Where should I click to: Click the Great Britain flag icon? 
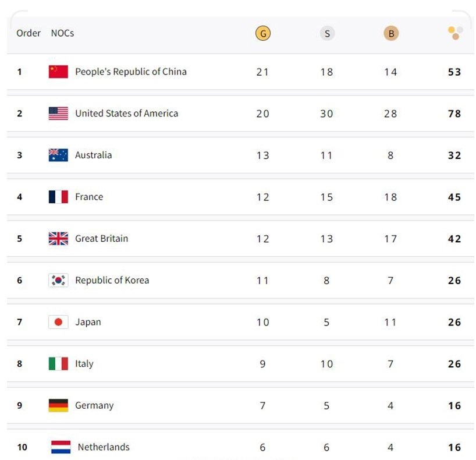pos(58,239)
